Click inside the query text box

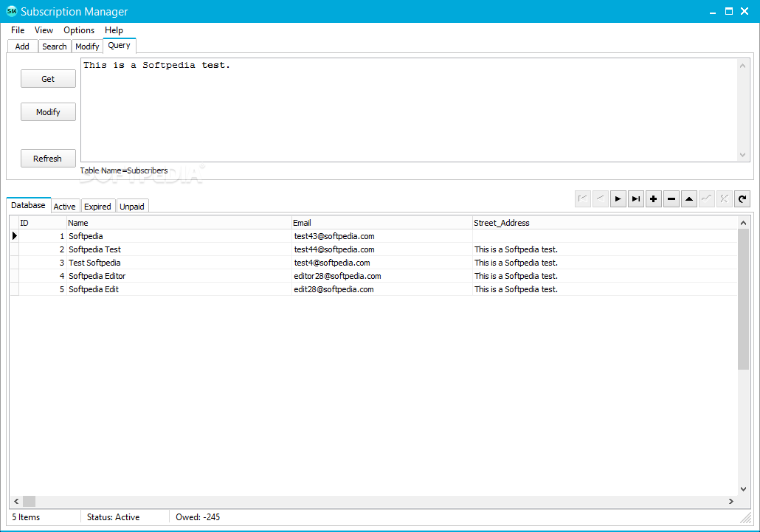[x=408, y=110]
